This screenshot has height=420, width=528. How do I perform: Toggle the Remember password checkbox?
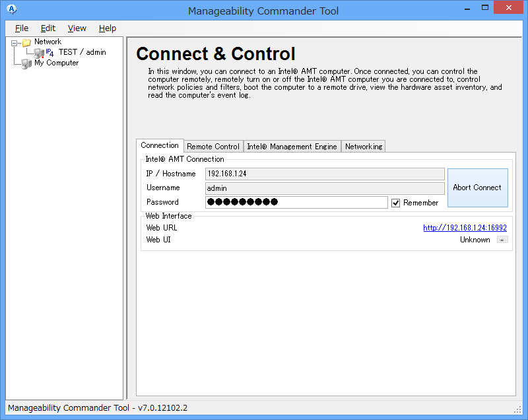[395, 203]
